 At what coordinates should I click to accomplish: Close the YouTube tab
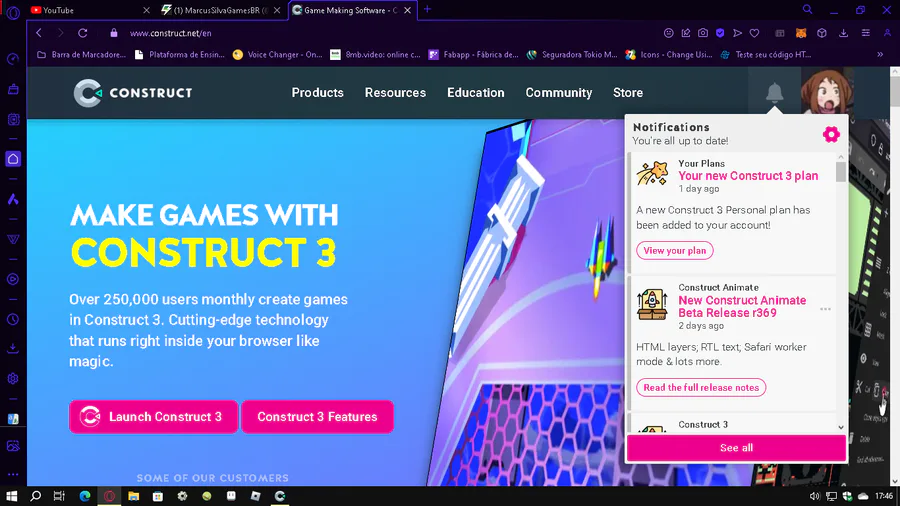146,10
